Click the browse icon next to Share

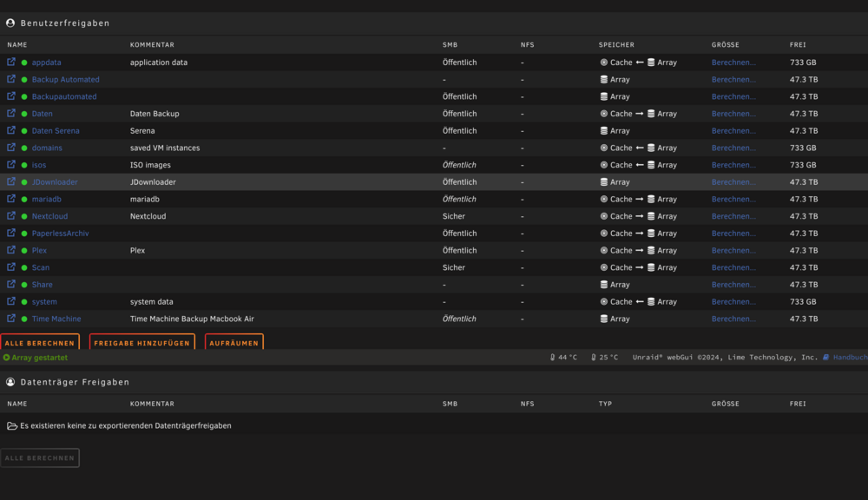(x=11, y=284)
